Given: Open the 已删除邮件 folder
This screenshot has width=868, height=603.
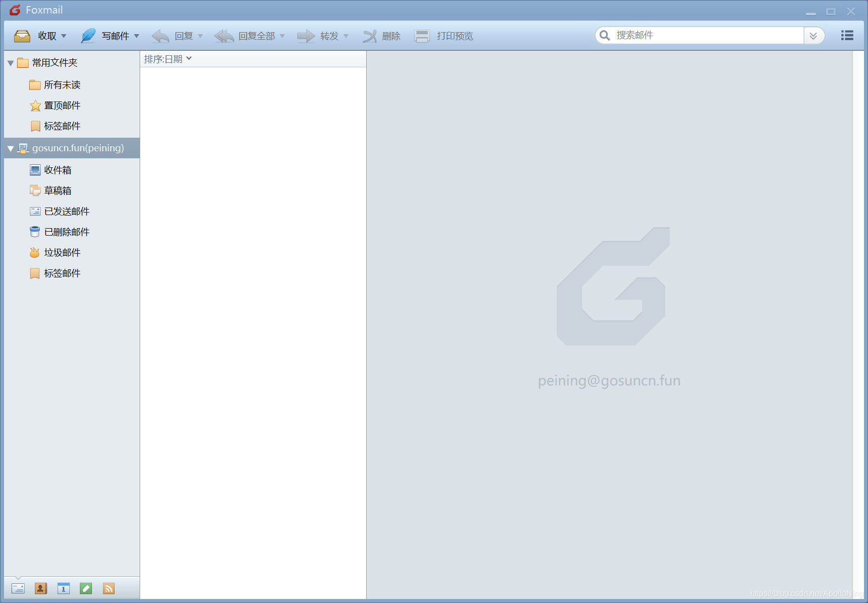Looking at the screenshot, I should [67, 232].
